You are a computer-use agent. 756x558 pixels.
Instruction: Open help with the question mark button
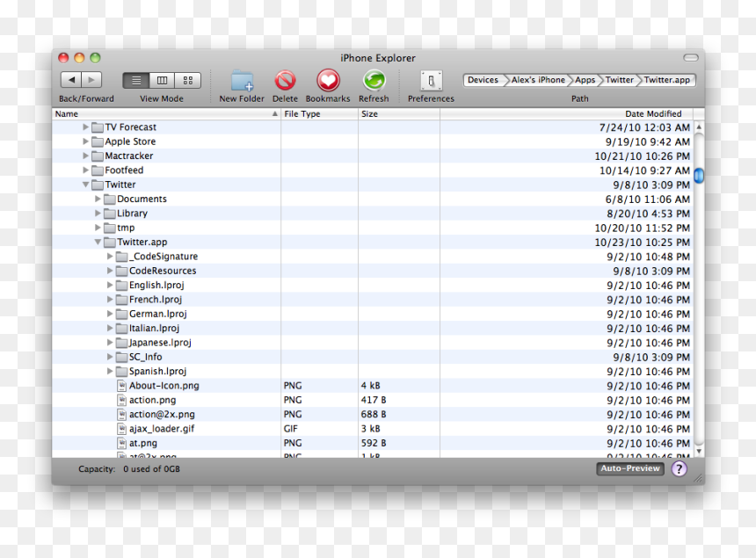679,468
